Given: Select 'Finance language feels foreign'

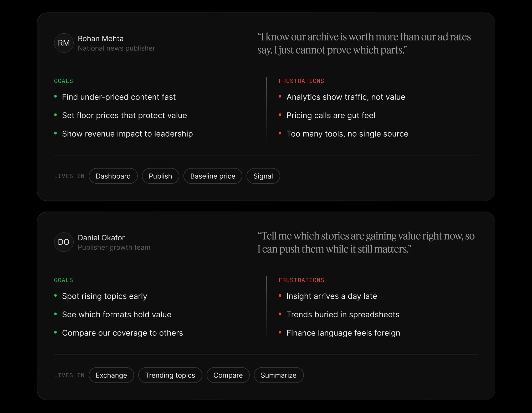Looking at the screenshot, I should [x=343, y=333].
